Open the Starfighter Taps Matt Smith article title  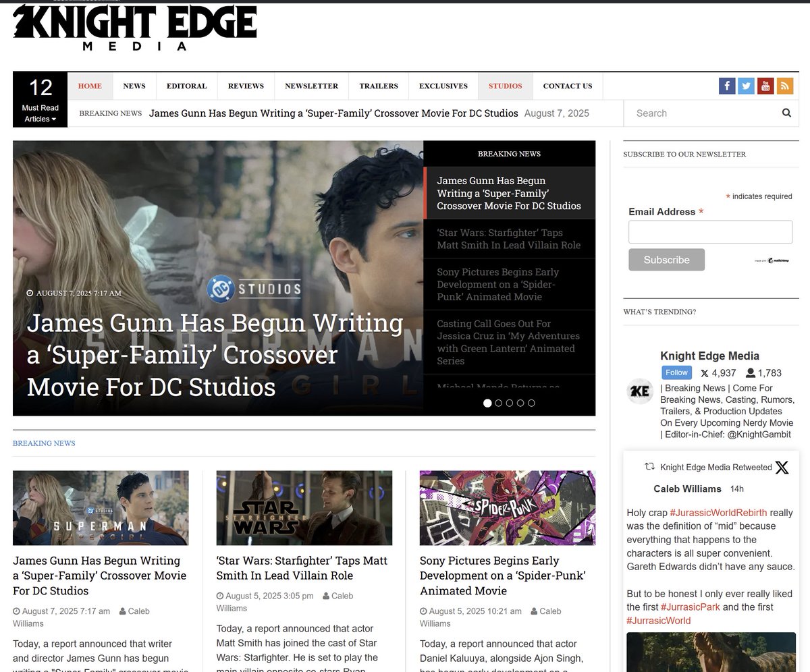coord(302,568)
